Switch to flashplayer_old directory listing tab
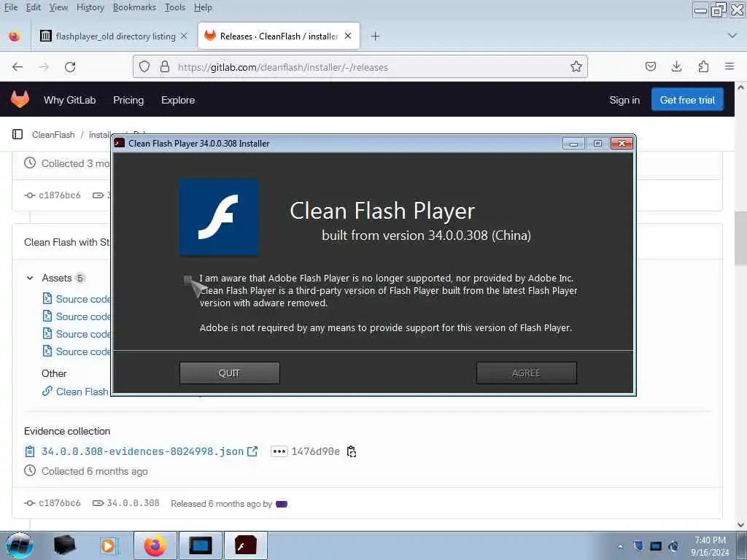 click(114, 36)
